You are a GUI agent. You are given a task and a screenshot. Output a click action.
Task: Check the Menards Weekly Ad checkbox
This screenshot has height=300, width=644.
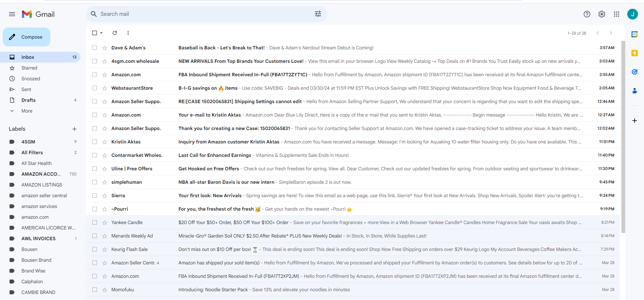click(x=95, y=236)
